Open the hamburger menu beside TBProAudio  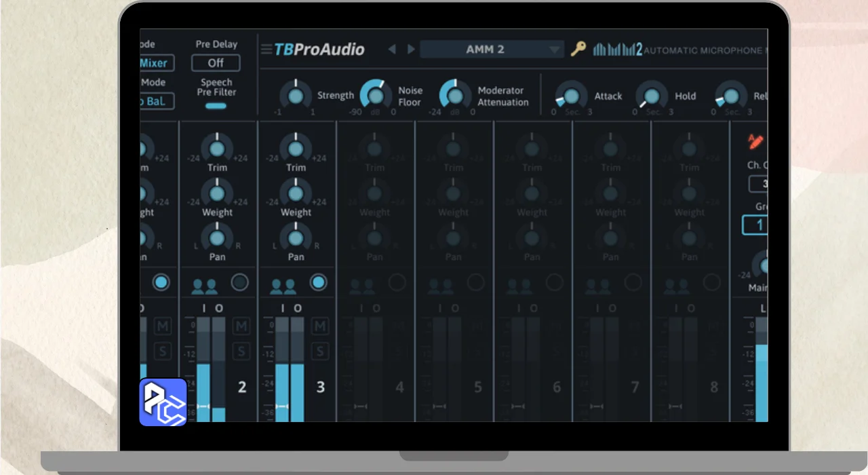pyautogui.click(x=267, y=50)
